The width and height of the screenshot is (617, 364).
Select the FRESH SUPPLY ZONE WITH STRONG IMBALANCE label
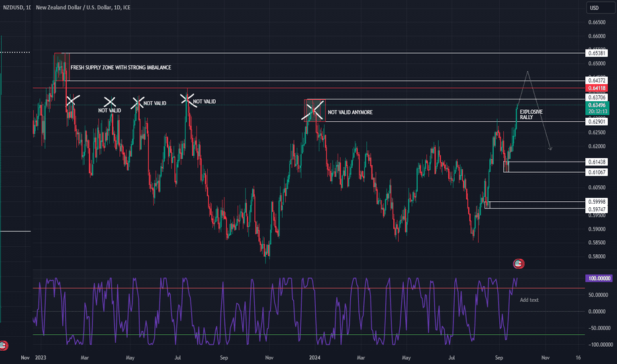click(120, 68)
